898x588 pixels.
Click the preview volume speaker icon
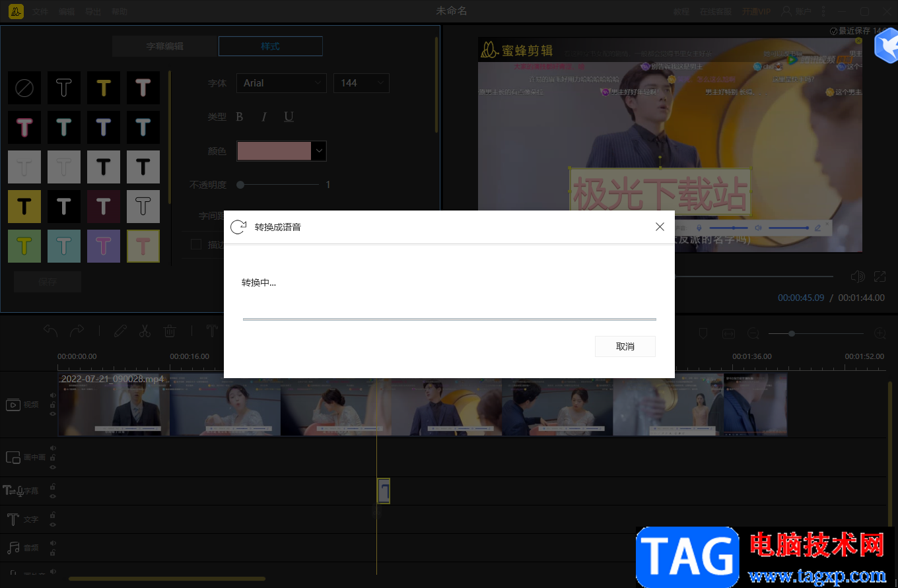(858, 277)
